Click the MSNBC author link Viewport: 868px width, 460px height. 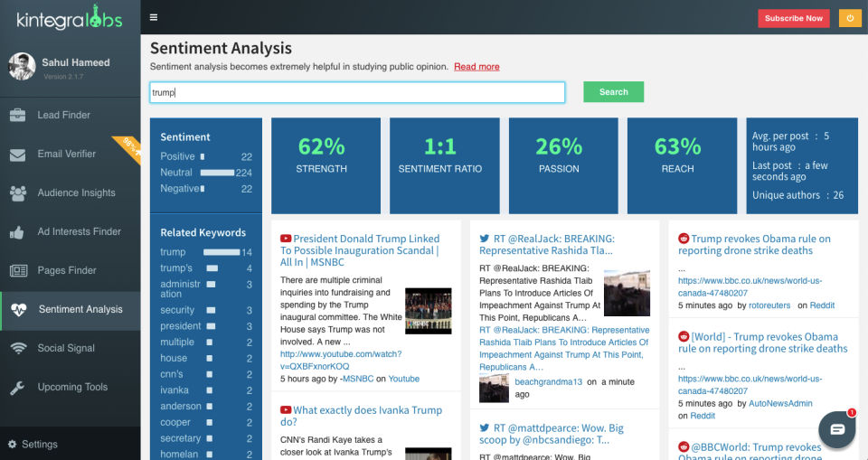[x=358, y=379]
